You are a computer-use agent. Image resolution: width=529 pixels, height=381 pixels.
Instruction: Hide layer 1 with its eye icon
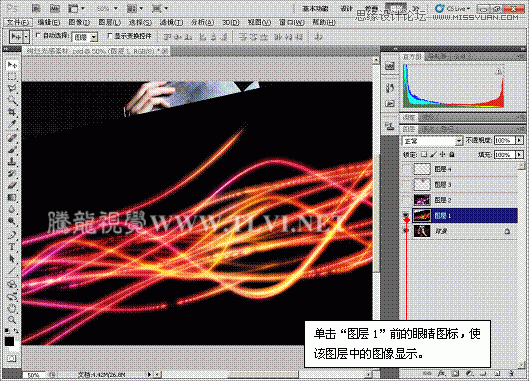point(406,215)
